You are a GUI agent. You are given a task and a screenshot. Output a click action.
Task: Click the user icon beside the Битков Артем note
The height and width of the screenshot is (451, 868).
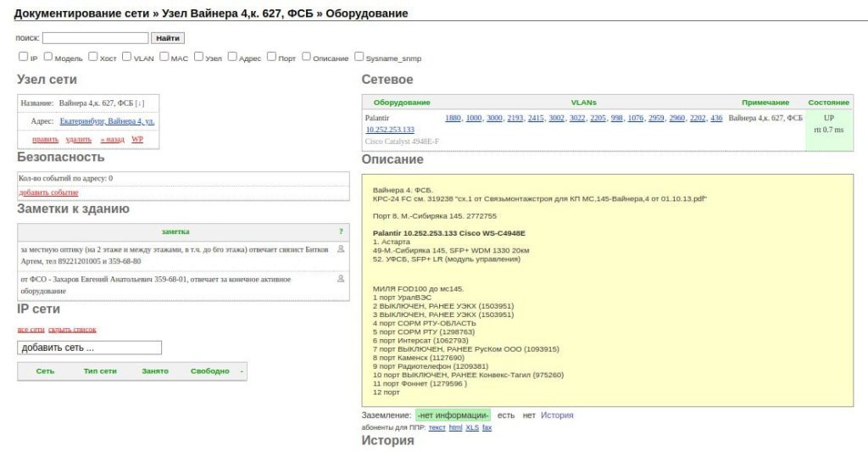341,249
